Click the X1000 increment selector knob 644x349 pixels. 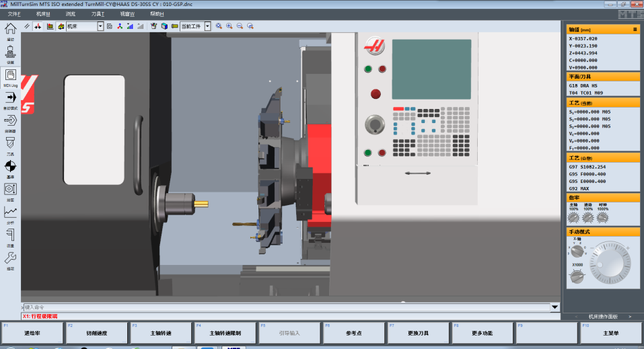click(577, 276)
